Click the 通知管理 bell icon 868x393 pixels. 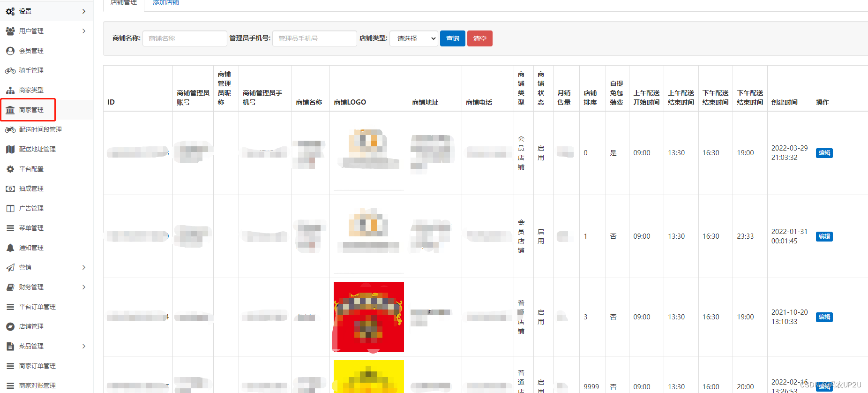[10, 248]
